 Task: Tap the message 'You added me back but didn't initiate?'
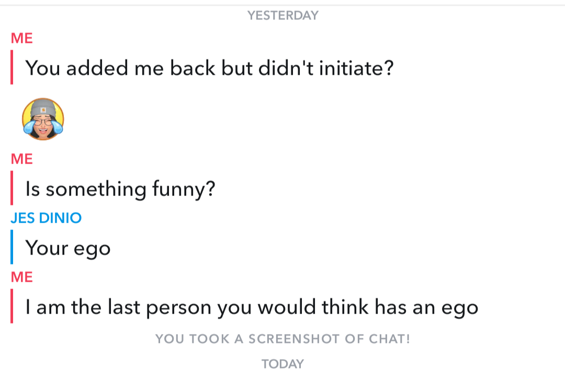pyautogui.click(x=209, y=68)
